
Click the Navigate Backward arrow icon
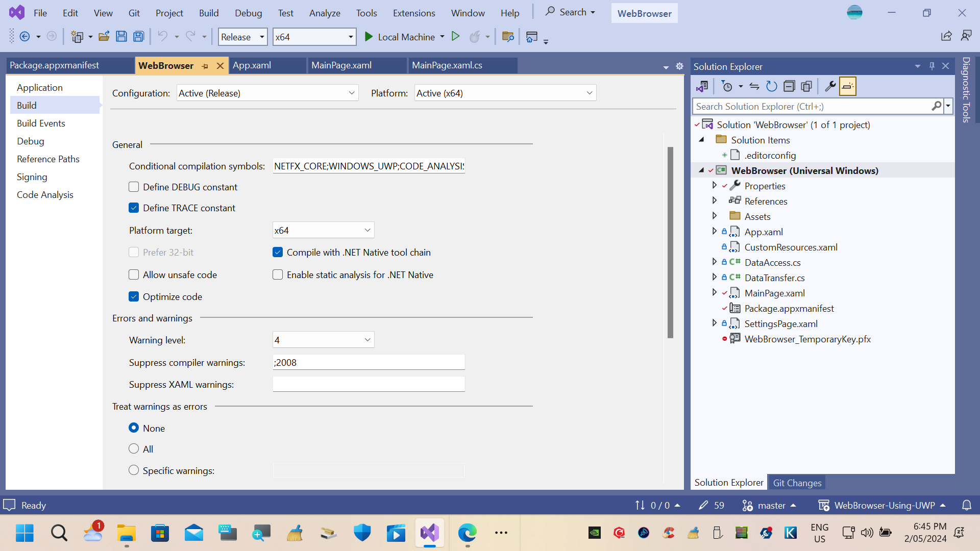coord(24,36)
